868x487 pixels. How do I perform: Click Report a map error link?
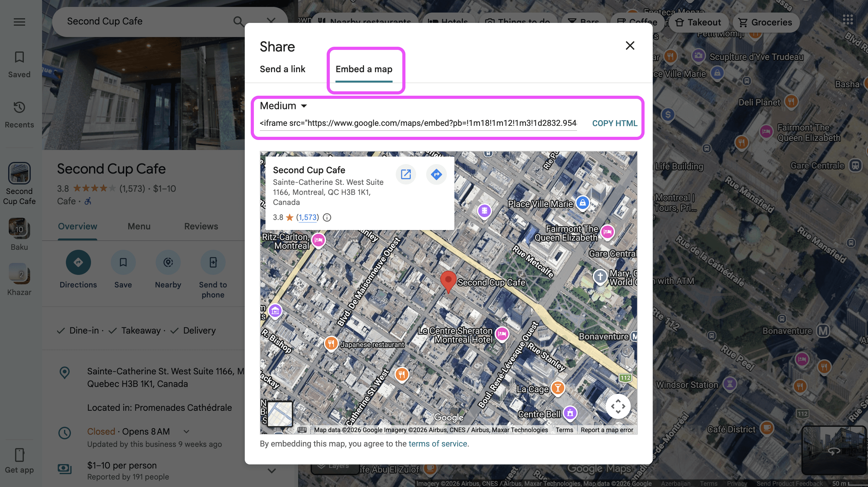pos(607,430)
